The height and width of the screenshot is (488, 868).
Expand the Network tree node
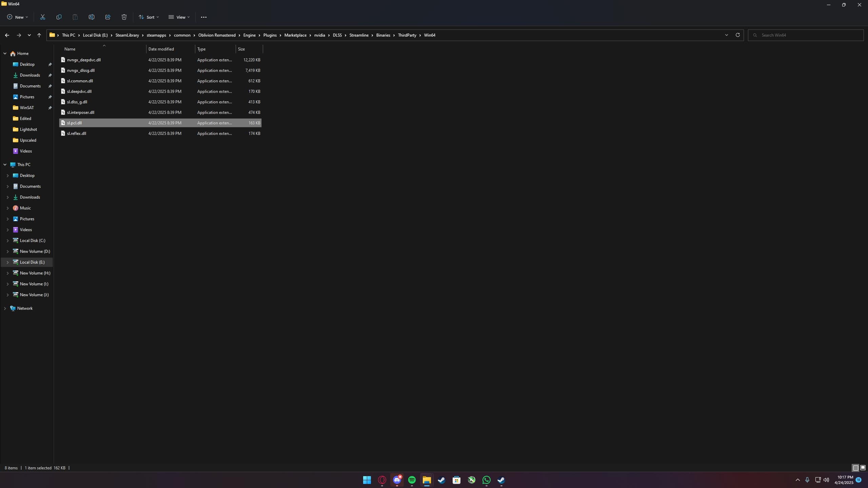click(5, 308)
